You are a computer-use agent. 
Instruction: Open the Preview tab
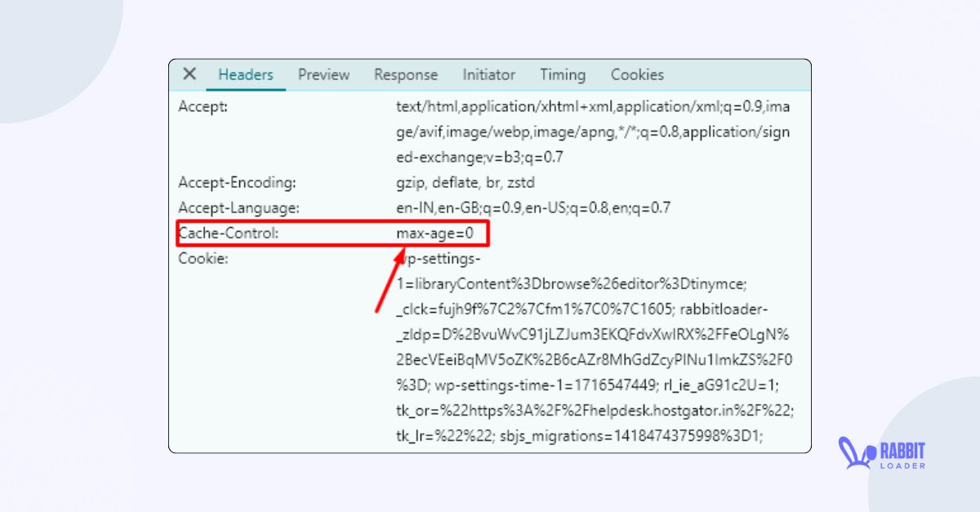tap(323, 73)
